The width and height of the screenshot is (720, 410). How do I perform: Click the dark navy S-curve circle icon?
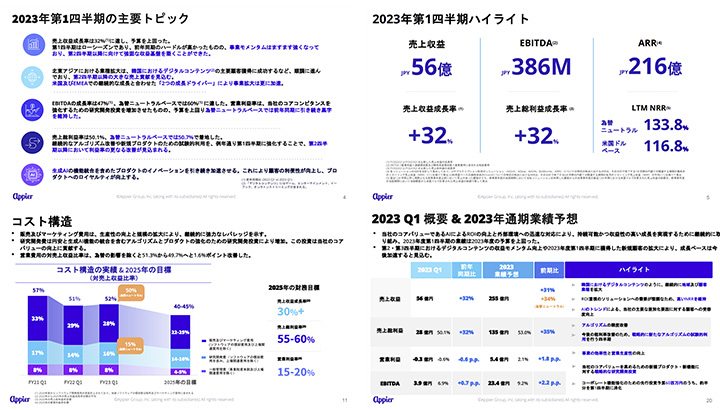click(x=33, y=142)
